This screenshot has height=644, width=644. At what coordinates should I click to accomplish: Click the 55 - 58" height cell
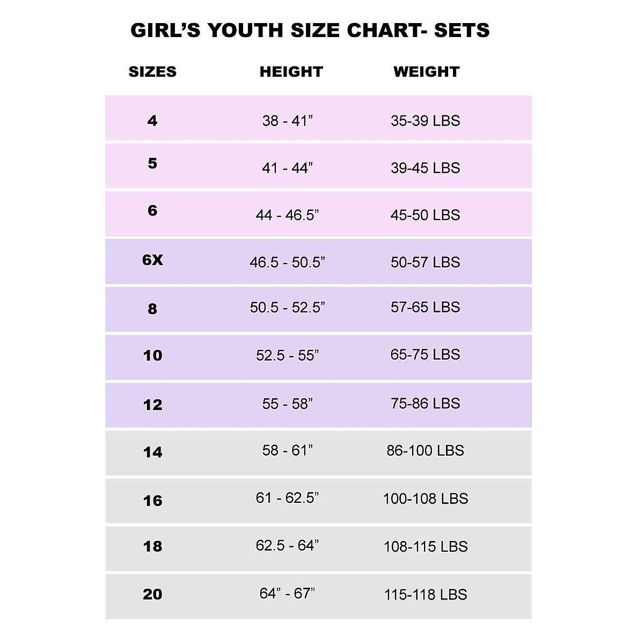coord(287,404)
